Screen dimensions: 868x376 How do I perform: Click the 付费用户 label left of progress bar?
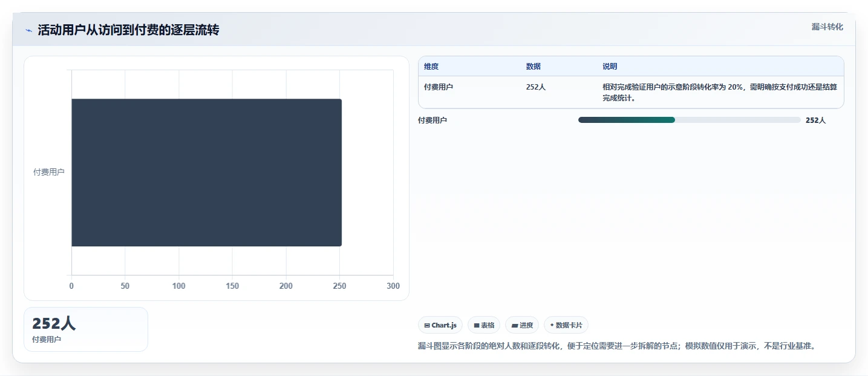click(432, 120)
